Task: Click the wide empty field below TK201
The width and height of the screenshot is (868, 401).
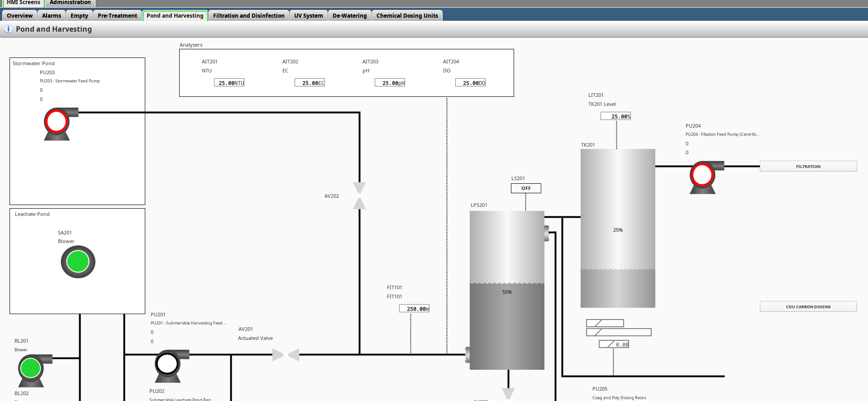Action: [619, 332]
